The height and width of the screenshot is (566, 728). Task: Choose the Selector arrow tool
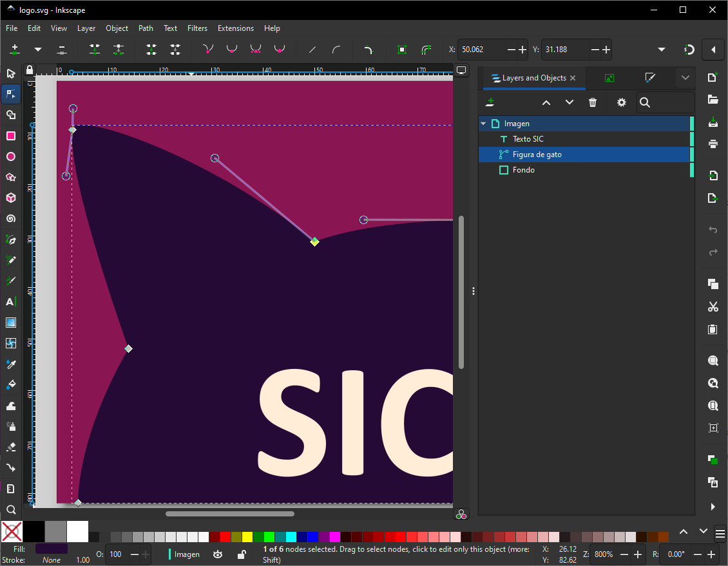[10, 73]
